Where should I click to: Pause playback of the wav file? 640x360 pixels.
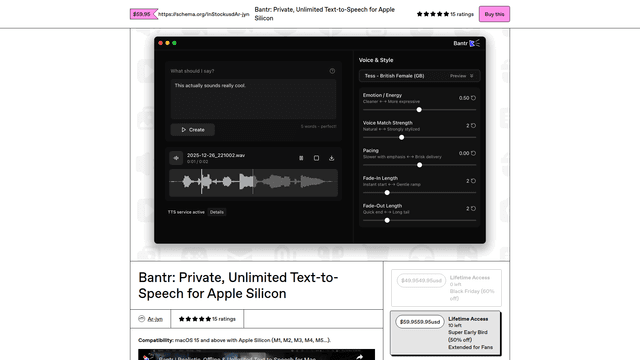click(x=301, y=158)
